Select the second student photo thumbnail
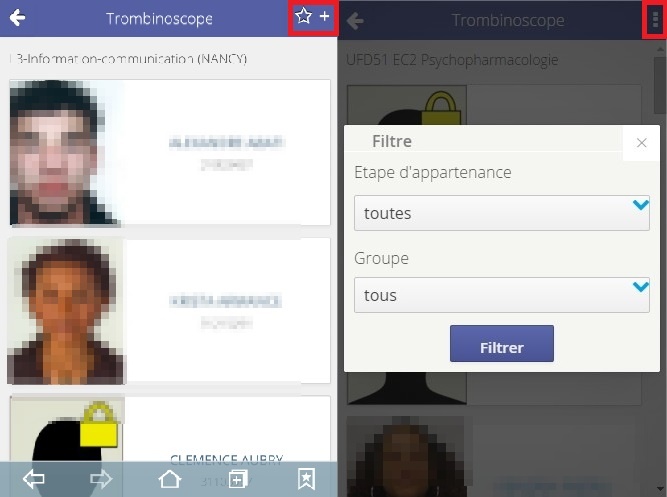The width and height of the screenshot is (667, 497). pyautogui.click(x=66, y=311)
